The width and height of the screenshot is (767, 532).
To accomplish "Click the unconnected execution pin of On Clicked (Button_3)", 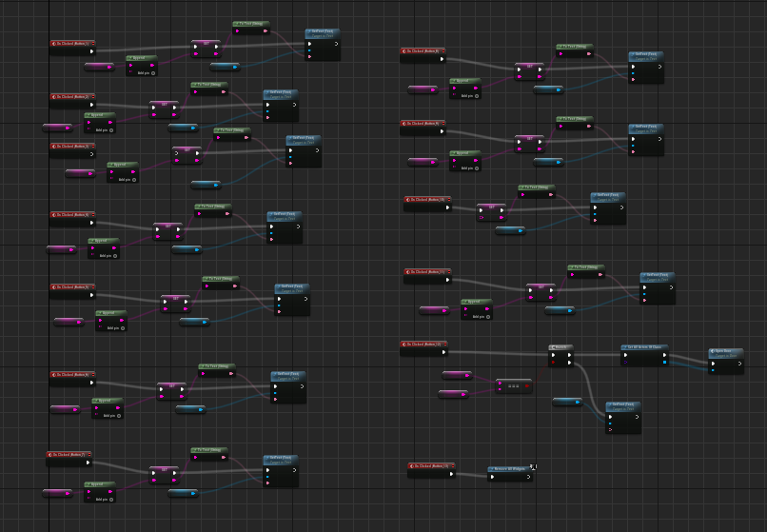I will (x=92, y=154).
